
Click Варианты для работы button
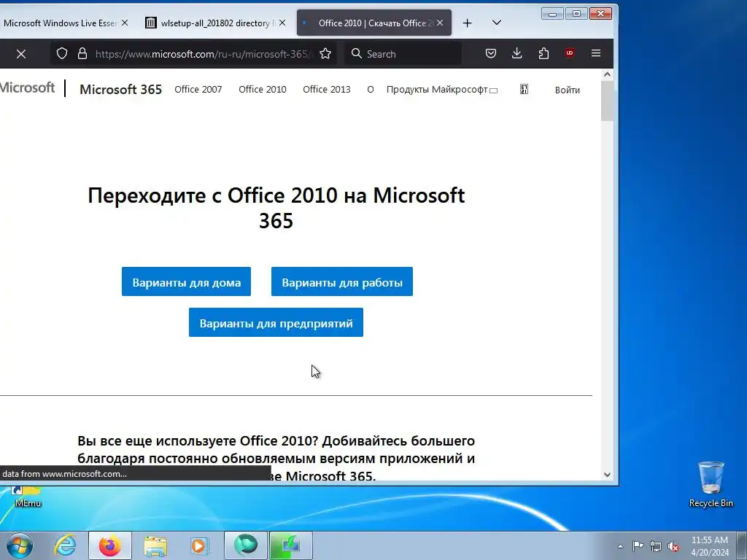point(342,281)
